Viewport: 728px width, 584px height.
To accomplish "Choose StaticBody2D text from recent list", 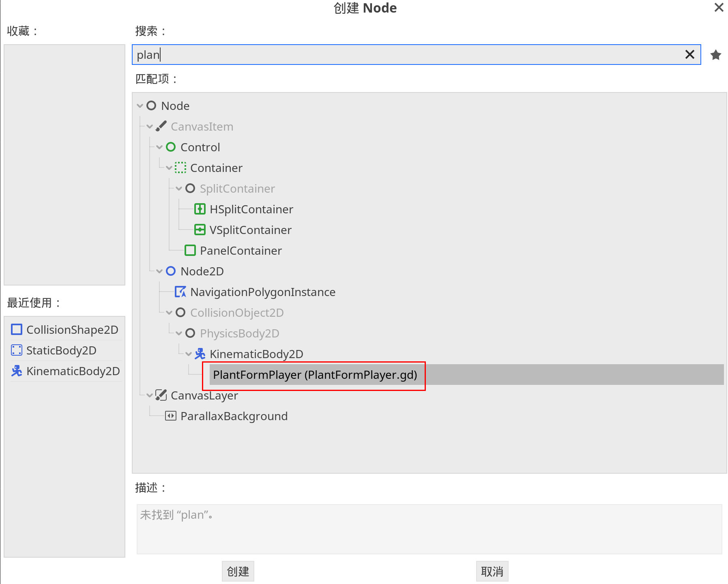I will [x=61, y=350].
